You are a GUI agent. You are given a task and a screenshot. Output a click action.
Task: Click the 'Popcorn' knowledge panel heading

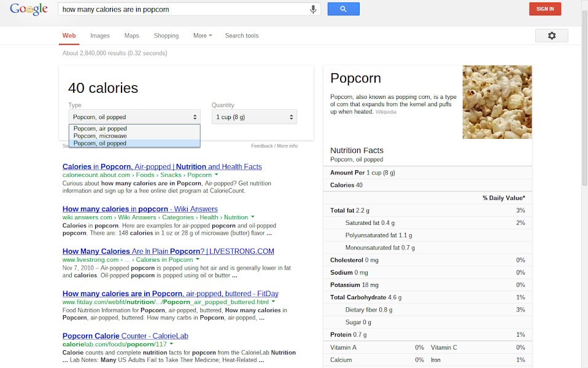[x=355, y=78]
